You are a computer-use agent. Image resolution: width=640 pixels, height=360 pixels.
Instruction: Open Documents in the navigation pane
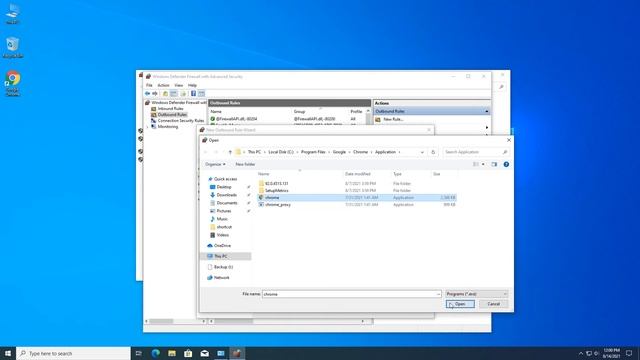(227, 203)
